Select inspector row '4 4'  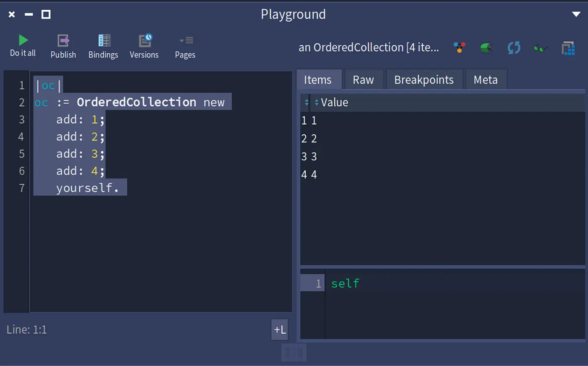tap(442, 175)
